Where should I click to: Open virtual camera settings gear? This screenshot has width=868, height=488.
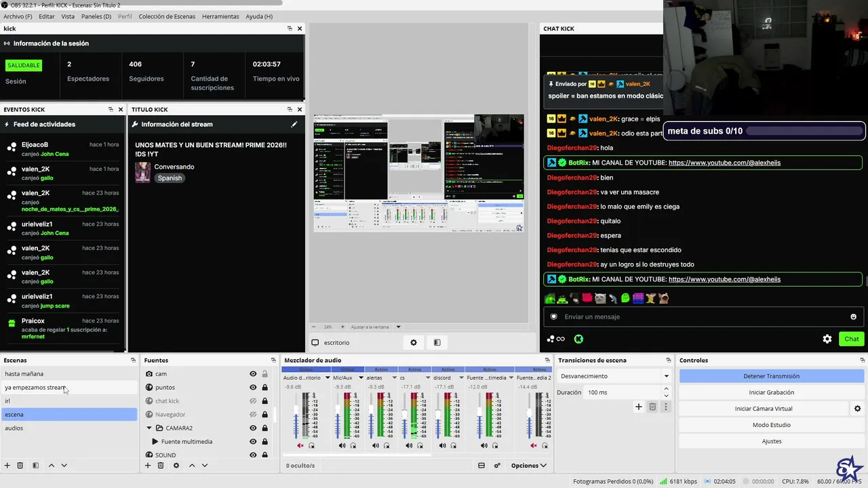tap(857, 409)
